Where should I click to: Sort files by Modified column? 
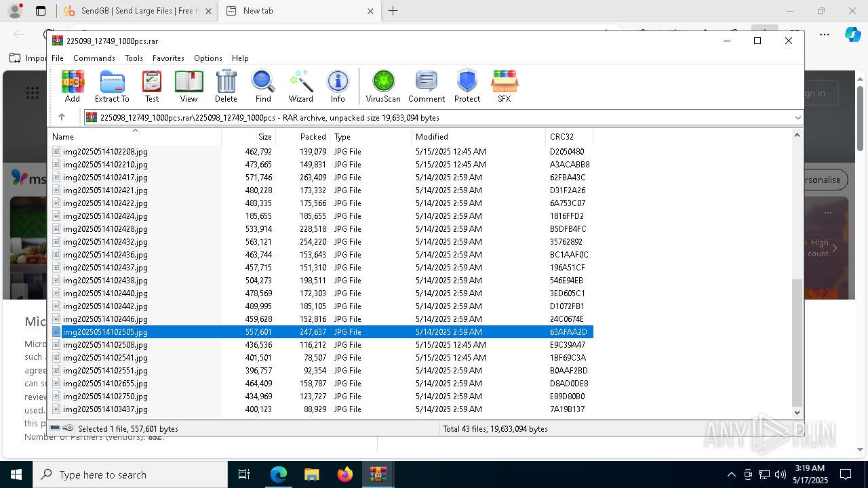pyautogui.click(x=479, y=136)
